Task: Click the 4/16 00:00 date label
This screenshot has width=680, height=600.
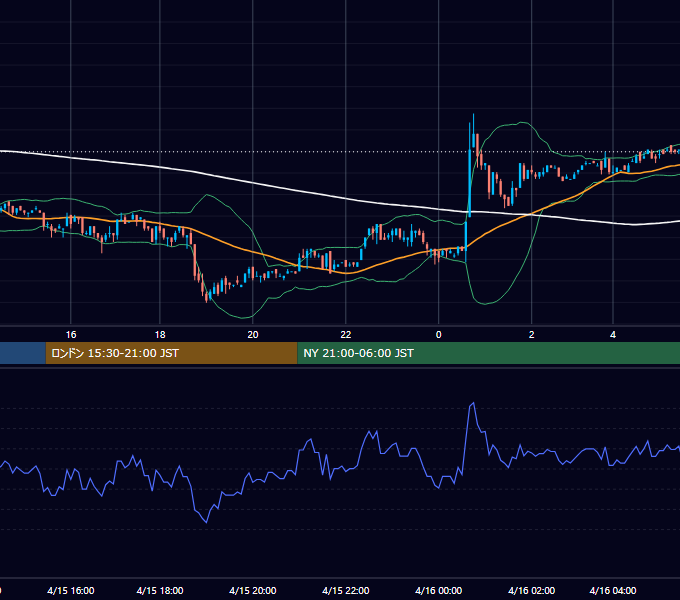Action: (x=438, y=590)
